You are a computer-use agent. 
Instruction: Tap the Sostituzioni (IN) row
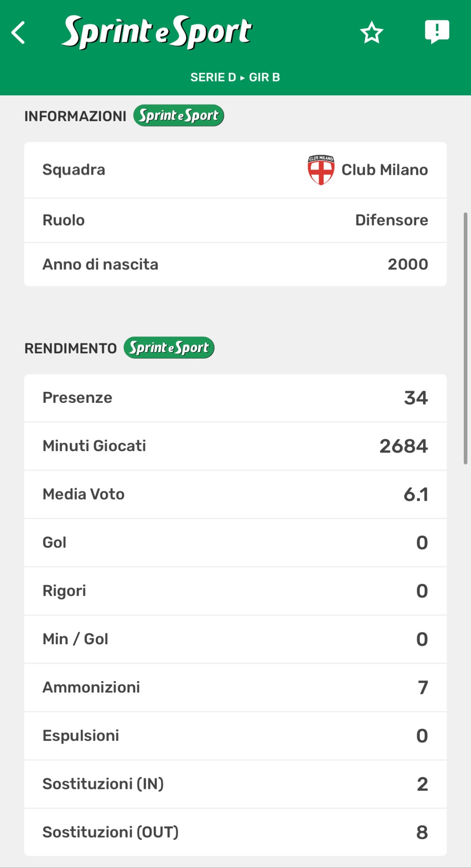tap(235, 784)
